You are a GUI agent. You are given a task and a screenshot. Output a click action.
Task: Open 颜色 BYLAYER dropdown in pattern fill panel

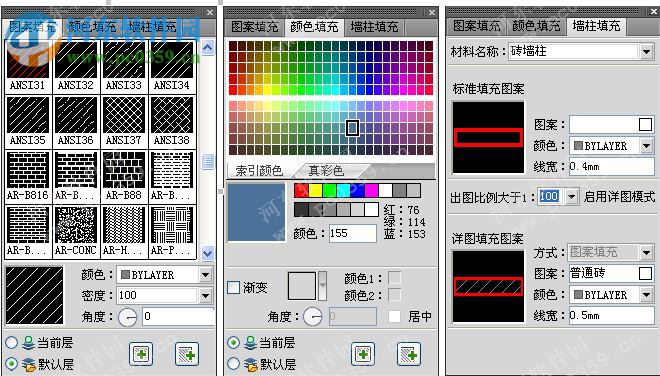coord(205,275)
